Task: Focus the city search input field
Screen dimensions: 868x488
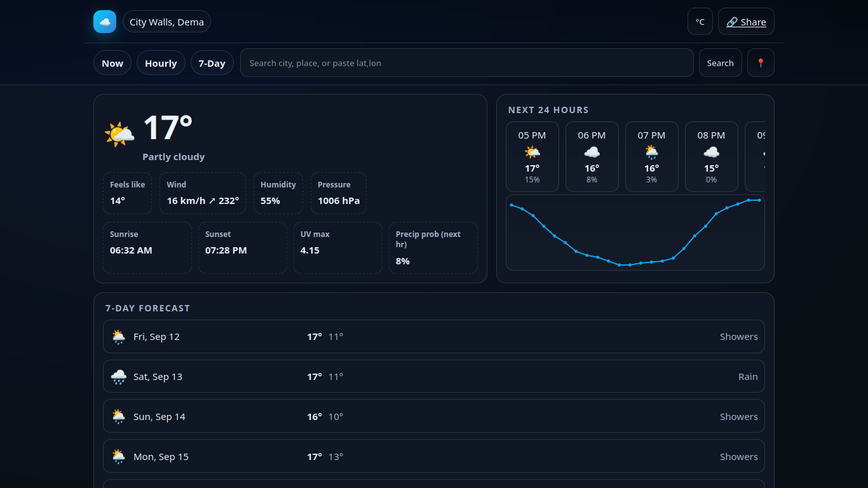Action: point(466,63)
